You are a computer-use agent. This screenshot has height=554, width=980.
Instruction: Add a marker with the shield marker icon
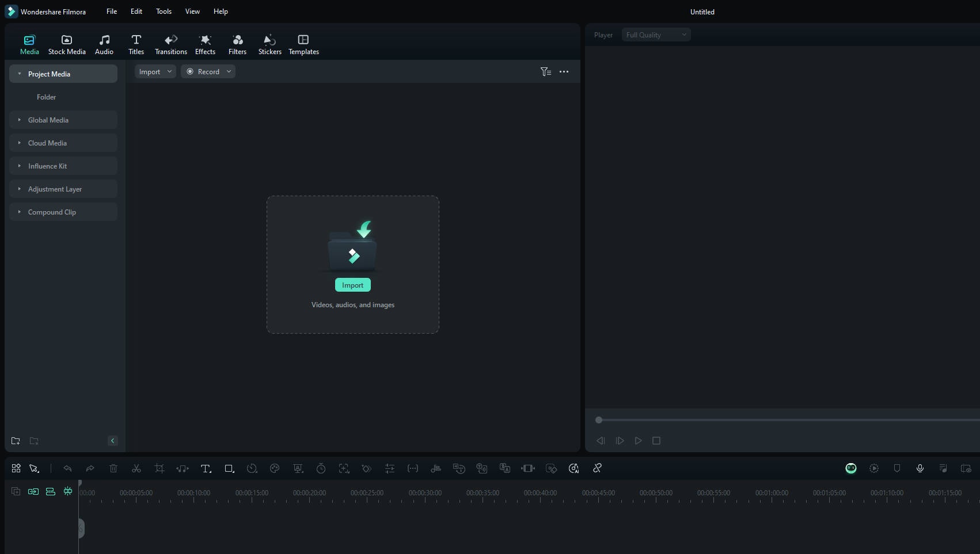pos(897,468)
